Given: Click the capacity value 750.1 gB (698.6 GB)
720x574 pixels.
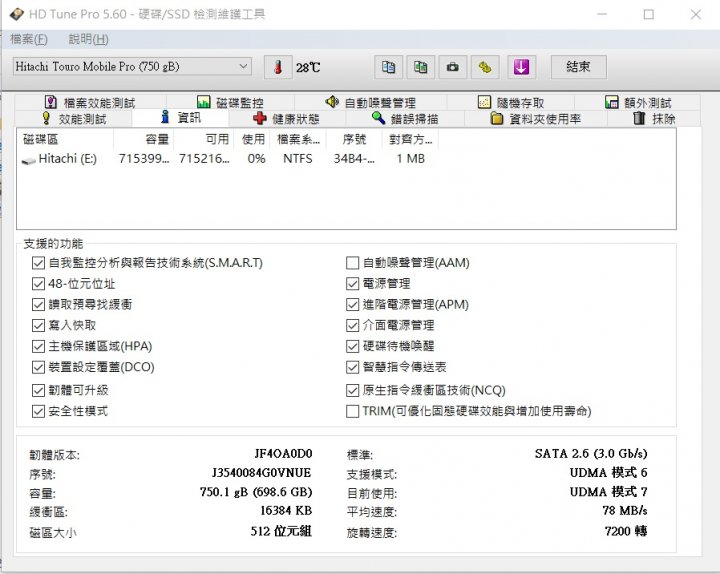Looking at the screenshot, I should pos(256,492).
